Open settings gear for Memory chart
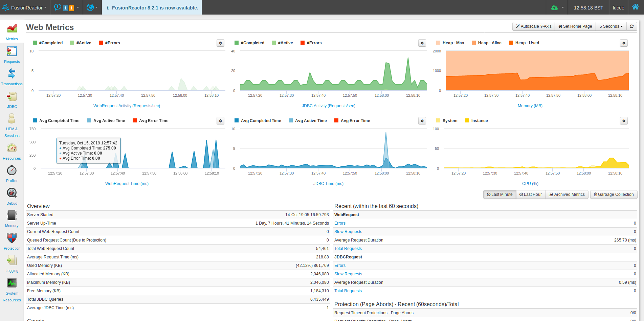644x321 pixels. click(x=624, y=43)
